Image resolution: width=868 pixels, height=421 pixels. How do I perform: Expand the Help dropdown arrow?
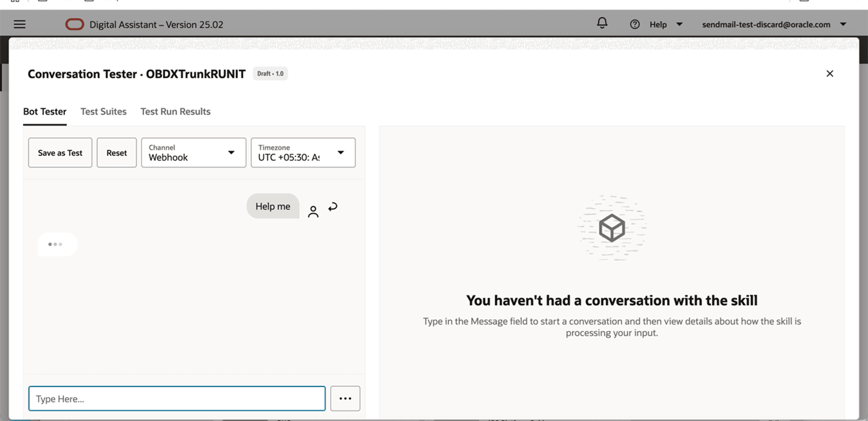coord(679,24)
